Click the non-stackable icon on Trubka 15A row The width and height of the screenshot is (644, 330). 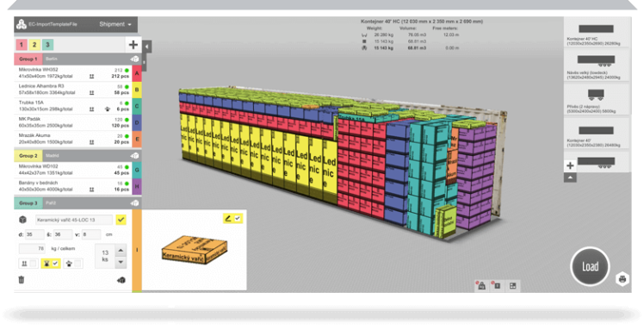tap(108, 109)
